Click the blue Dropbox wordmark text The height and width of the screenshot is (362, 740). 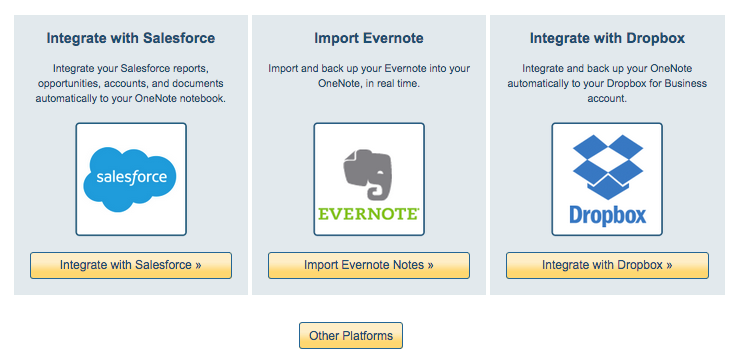click(x=607, y=215)
